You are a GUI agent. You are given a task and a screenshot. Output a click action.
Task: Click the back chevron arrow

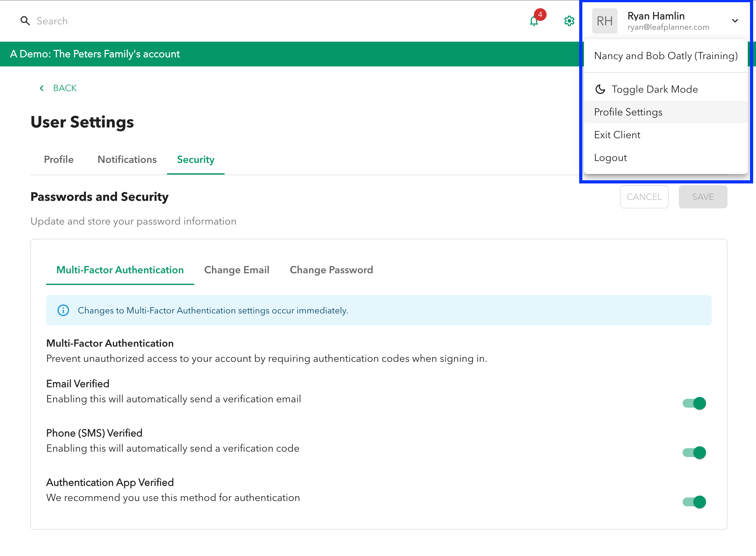click(x=42, y=88)
